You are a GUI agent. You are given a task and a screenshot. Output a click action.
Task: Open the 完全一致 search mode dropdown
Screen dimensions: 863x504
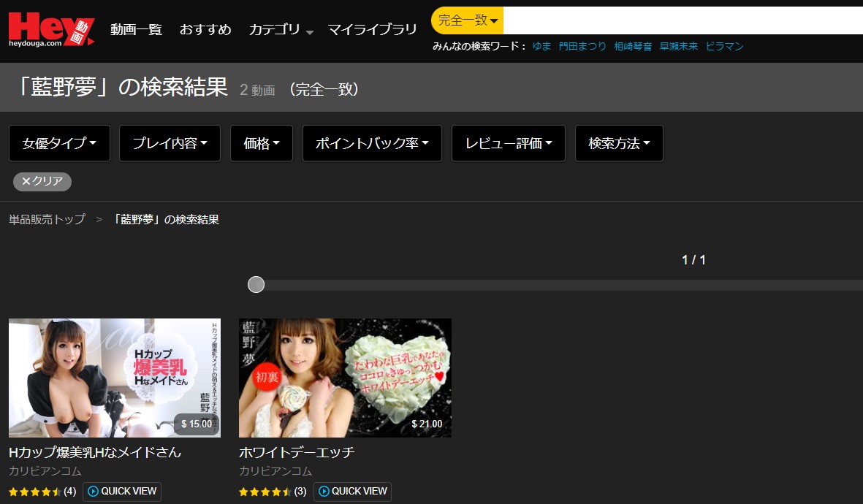[468, 20]
